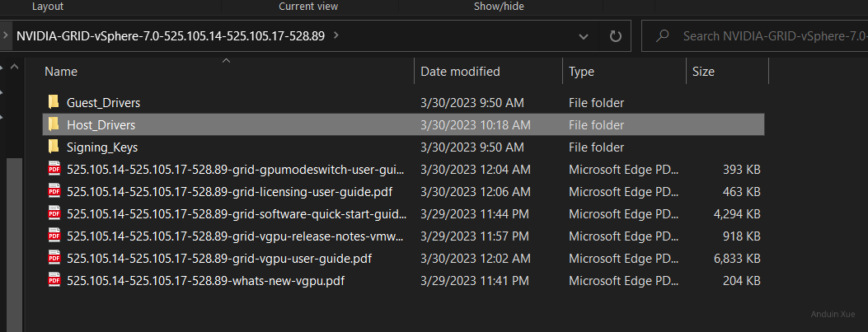This screenshot has width=868, height=332.
Task: Select the Guest_Drivers folder name
Action: pos(104,103)
